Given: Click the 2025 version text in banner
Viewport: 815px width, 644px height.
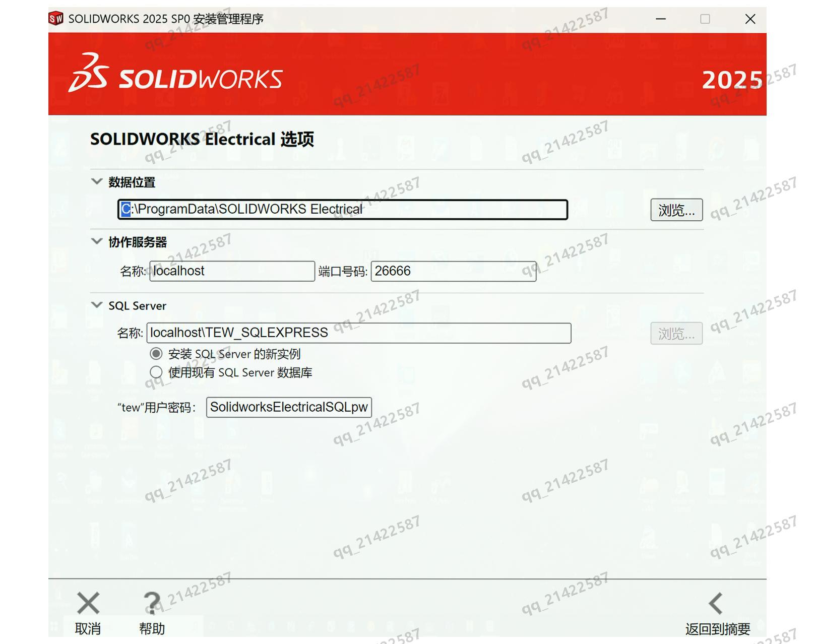Looking at the screenshot, I should [732, 80].
